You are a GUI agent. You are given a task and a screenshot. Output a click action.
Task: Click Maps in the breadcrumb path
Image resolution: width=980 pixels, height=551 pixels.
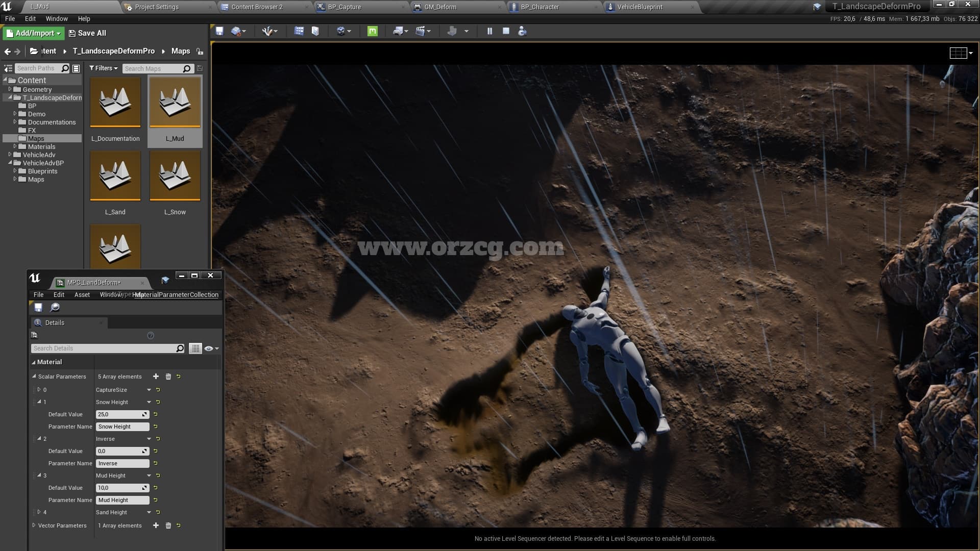[x=181, y=51]
